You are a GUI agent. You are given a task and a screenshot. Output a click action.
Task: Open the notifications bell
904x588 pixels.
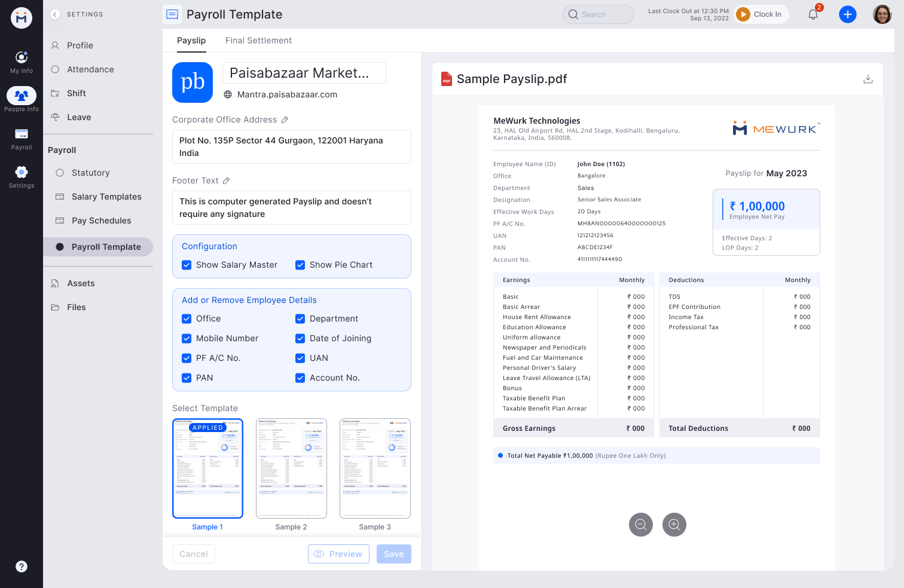(x=813, y=14)
